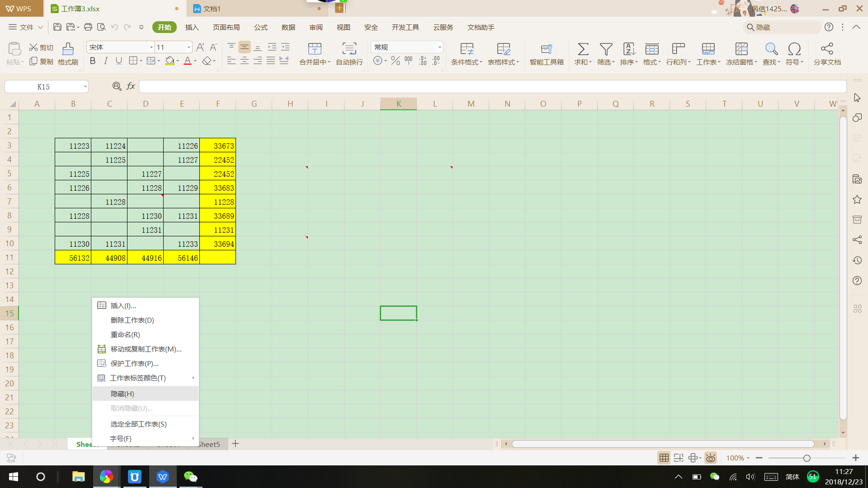Choose 重命名(R) in context menu
This screenshot has width=868, height=488.
[146, 335]
